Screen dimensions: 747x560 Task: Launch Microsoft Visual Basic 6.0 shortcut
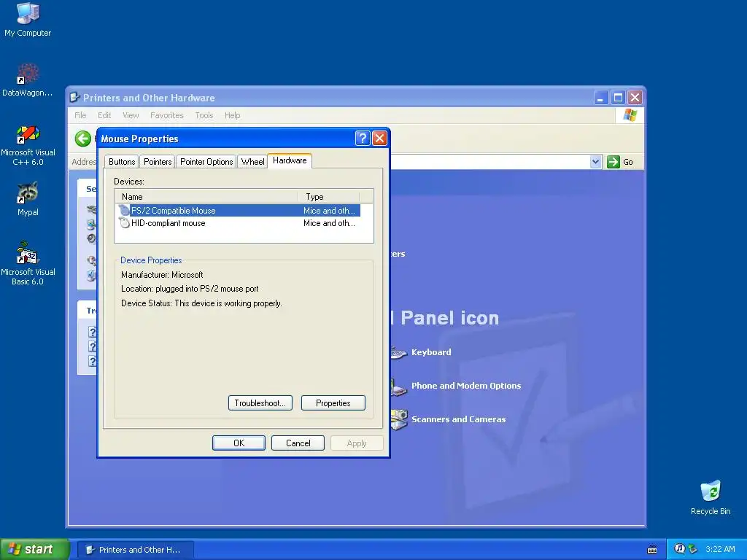tap(28, 263)
